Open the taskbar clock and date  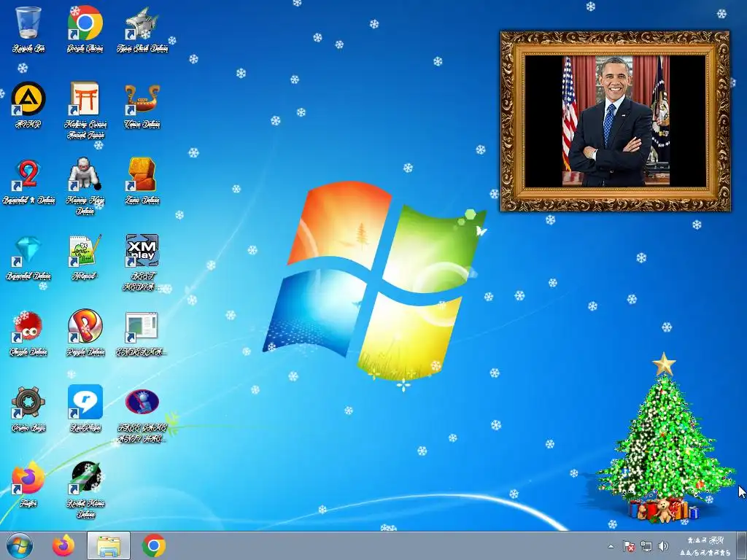[x=706, y=546]
